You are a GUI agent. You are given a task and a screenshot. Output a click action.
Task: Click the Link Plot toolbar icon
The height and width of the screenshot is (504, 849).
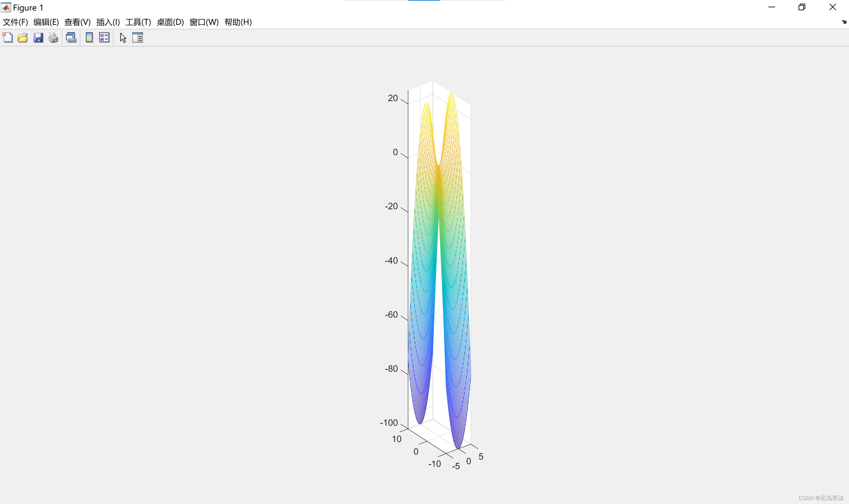(x=71, y=37)
